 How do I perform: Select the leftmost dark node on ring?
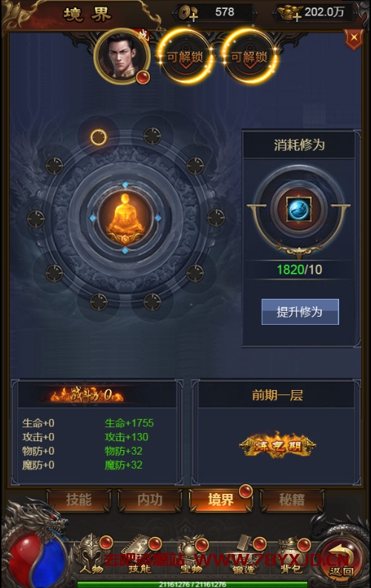[36, 219]
